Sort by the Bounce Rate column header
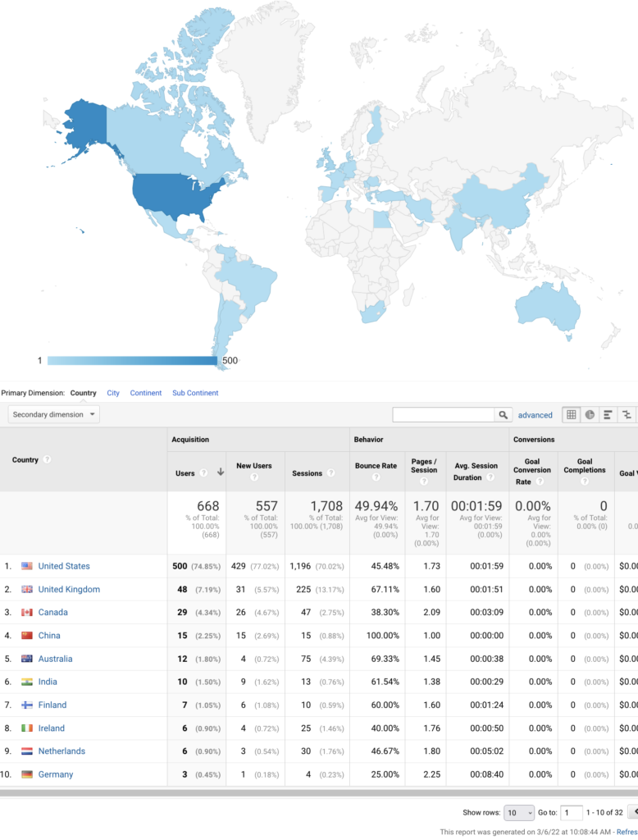The height and width of the screenshot is (840, 638). coord(376,466)
